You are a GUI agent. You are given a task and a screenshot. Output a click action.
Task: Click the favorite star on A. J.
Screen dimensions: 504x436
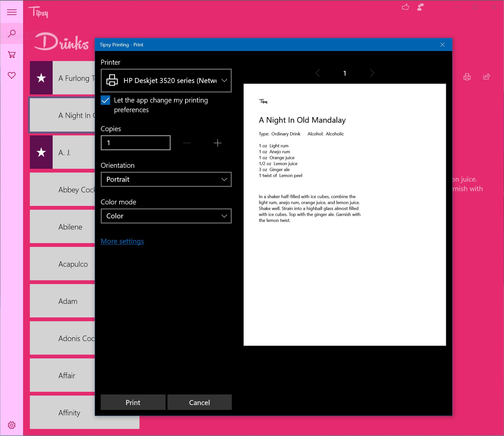[41, 152]
